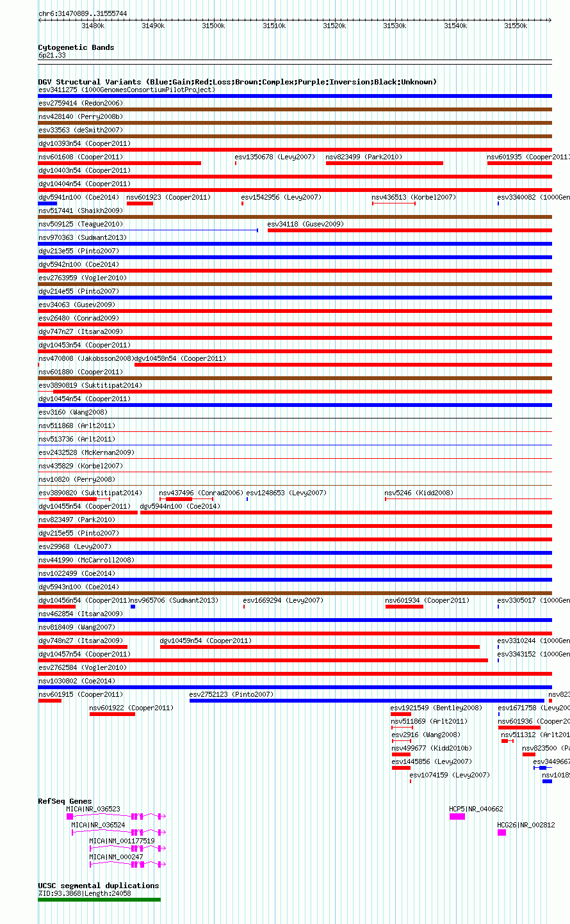
Task: Click the esv1248653 (Levy2007) label
Action: pyautogui.click(x=286, y=493)
